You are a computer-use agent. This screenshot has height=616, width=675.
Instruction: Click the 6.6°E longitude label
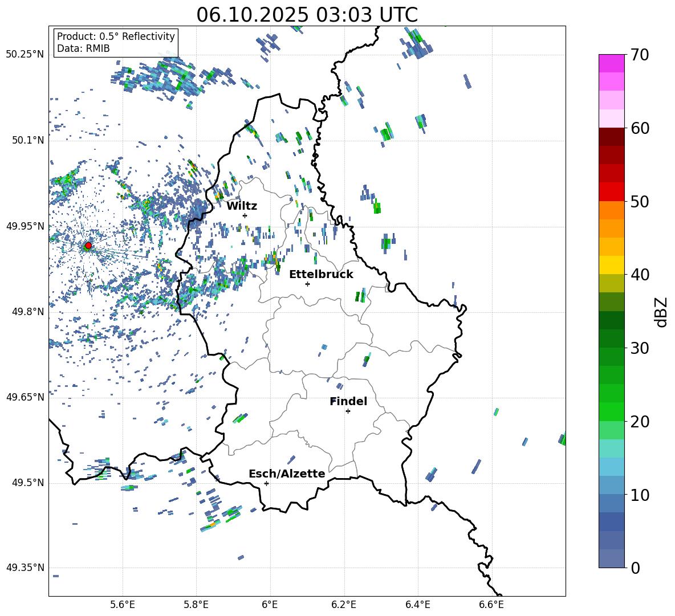tap(491, 605)
